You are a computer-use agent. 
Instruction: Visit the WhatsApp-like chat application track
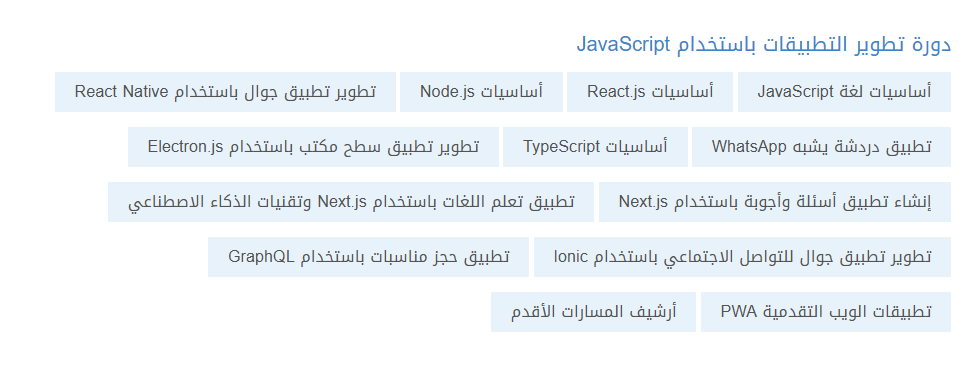821,147
